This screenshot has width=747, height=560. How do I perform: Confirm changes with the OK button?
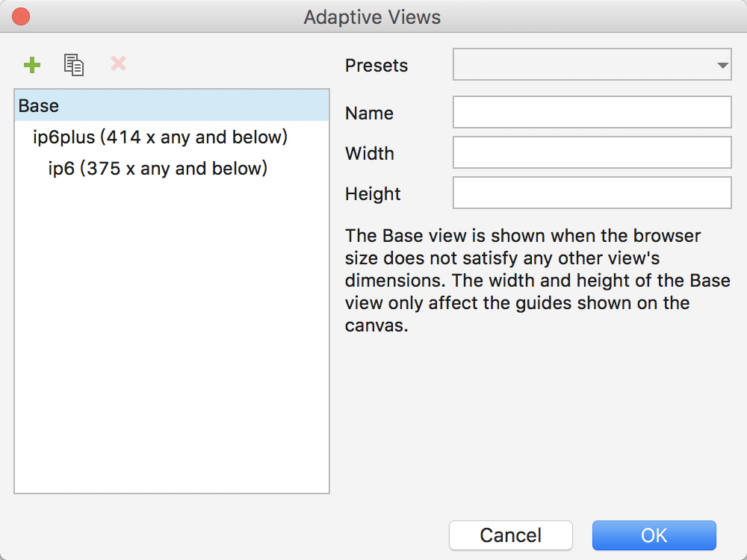point(654,535)
